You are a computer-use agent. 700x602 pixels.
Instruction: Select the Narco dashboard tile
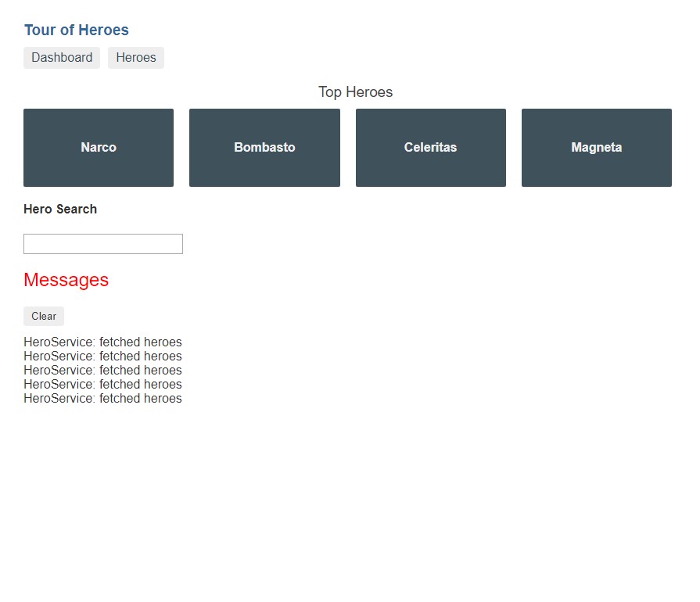tap(98, 147)
